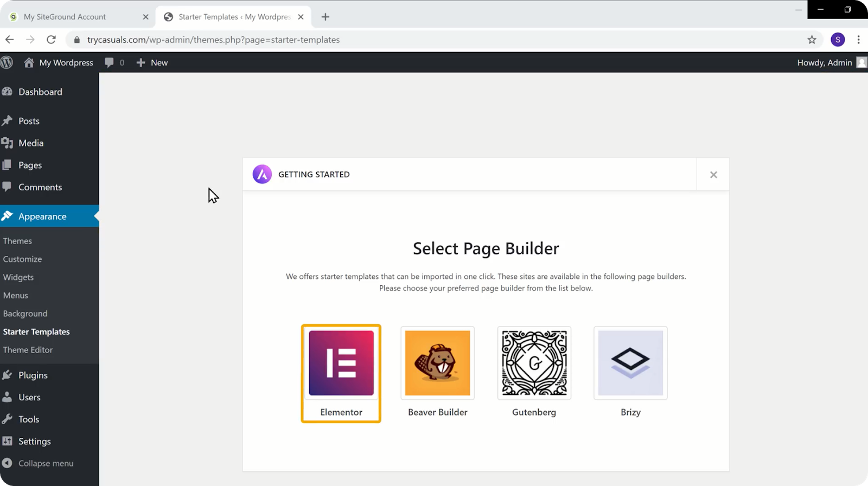Close the My SiteGround Account tab
Image resolution: width=868 pixels, height=486 pixels.
point(145,17)
